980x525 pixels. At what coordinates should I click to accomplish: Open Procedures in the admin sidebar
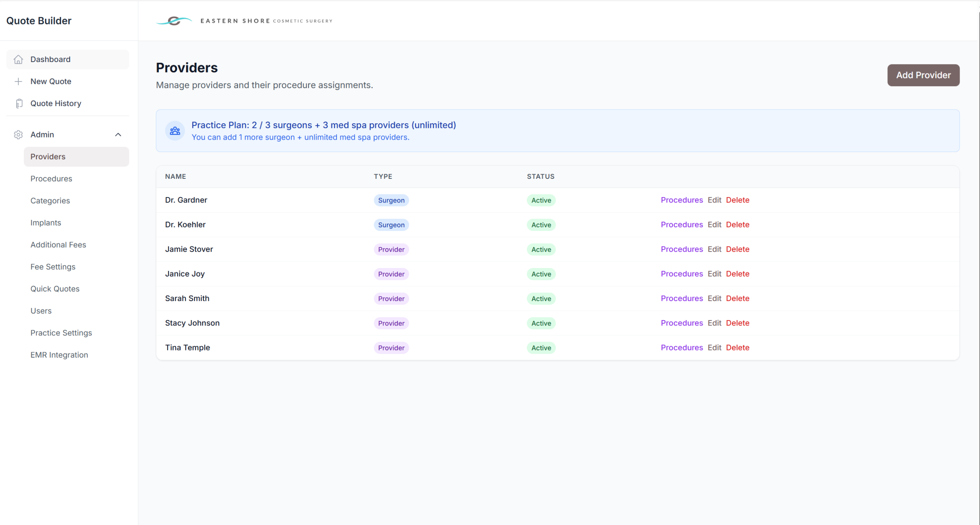click(x=51, y=178)
